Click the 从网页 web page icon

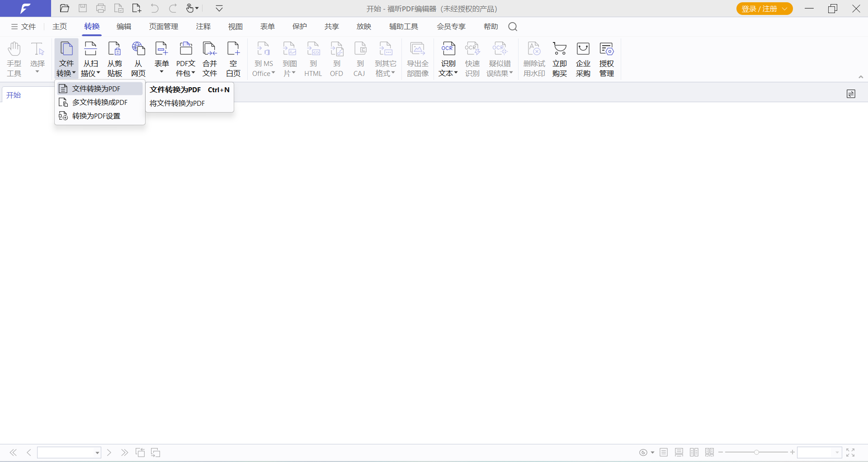click(x=138, y=59)
